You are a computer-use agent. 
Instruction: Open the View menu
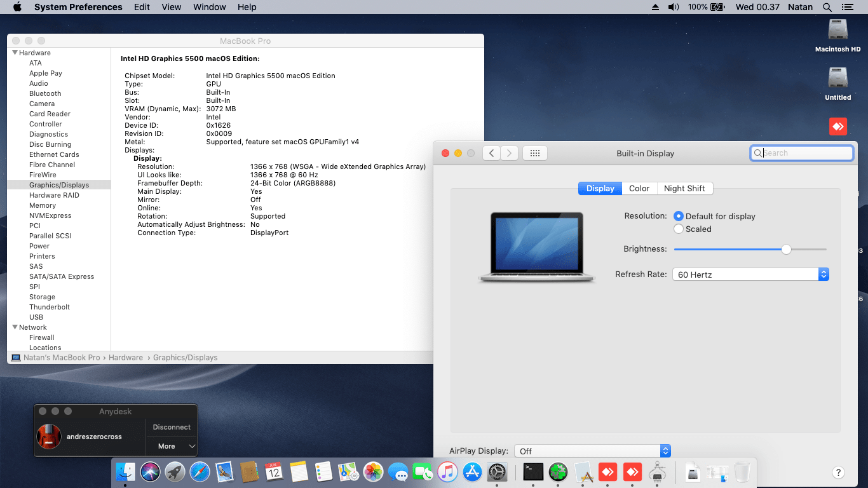coord(172,7)
